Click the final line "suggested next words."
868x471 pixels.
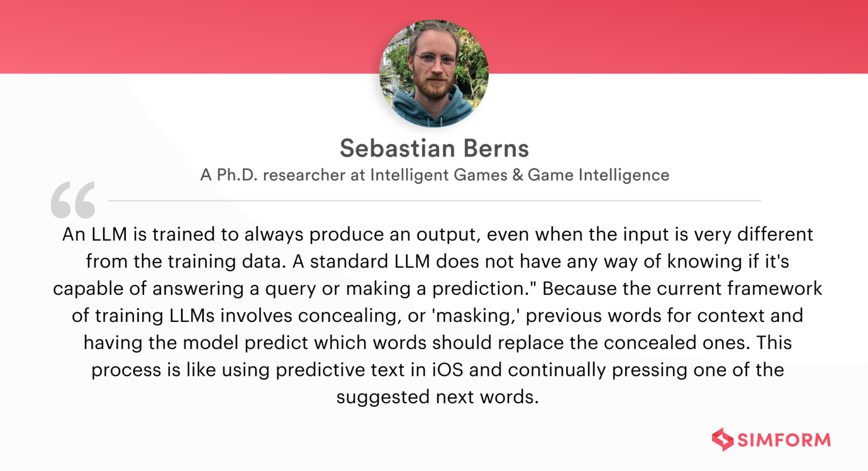437,397
